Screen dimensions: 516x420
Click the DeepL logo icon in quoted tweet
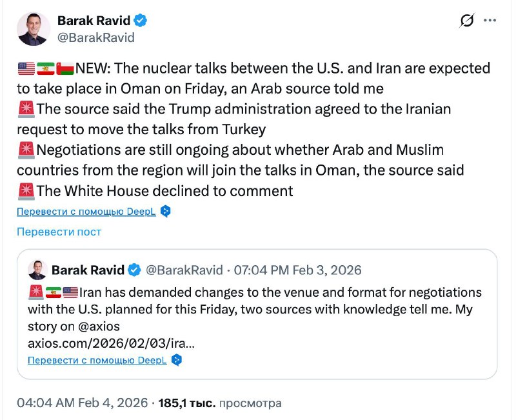(x=176, y=360)
